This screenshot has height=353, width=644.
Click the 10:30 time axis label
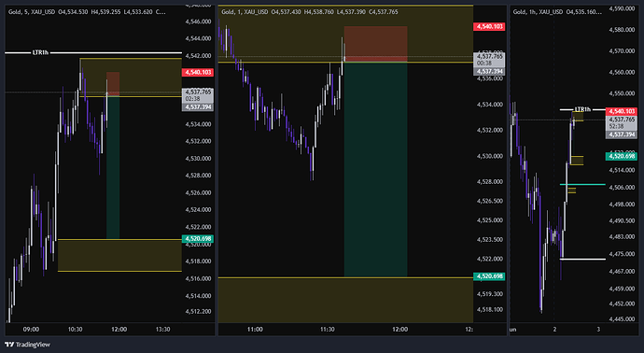point(76,329)
